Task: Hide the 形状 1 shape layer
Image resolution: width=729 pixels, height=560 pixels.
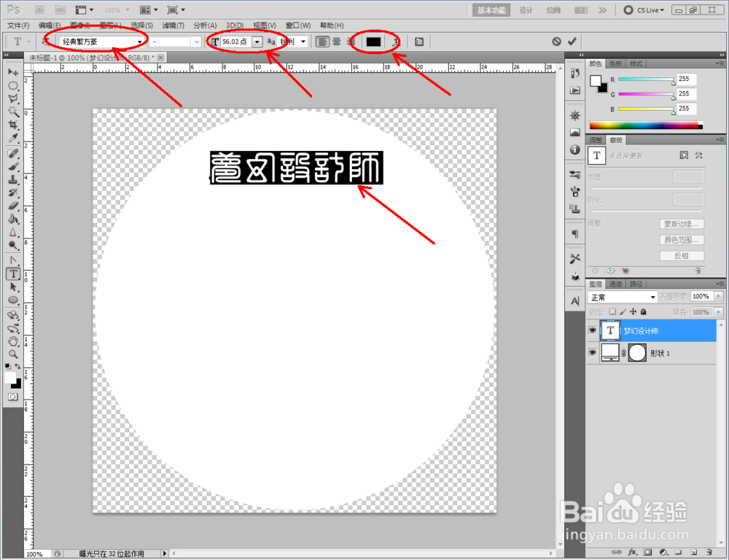Action: pyautogui.click(x=593, y=353)
